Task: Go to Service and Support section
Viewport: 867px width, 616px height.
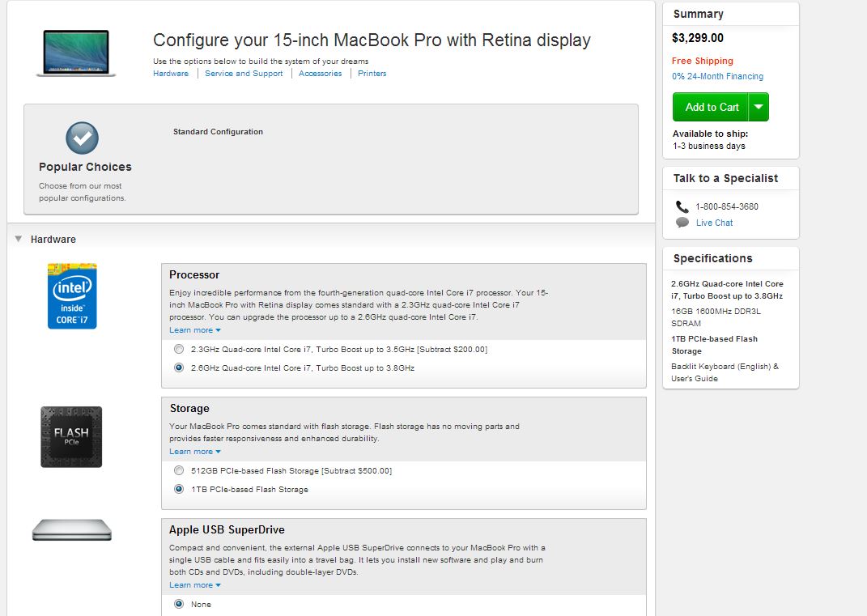Action: click(244, 74)
